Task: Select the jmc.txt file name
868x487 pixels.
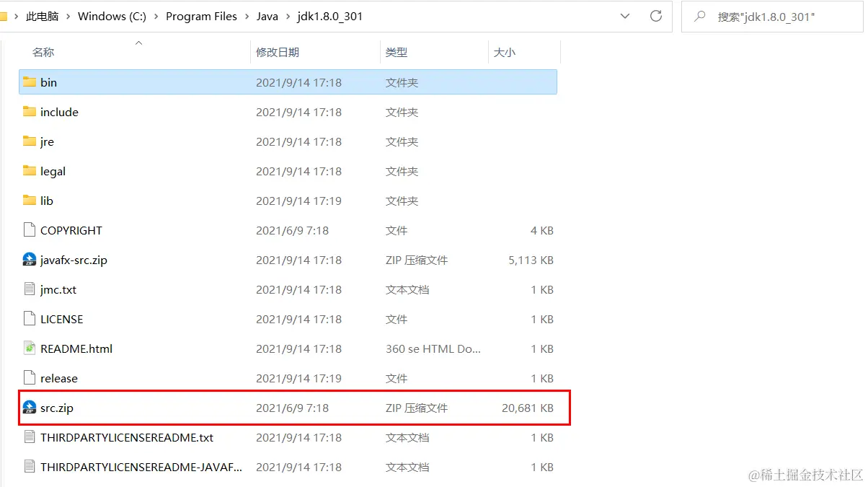Action: tap(58, 289)
